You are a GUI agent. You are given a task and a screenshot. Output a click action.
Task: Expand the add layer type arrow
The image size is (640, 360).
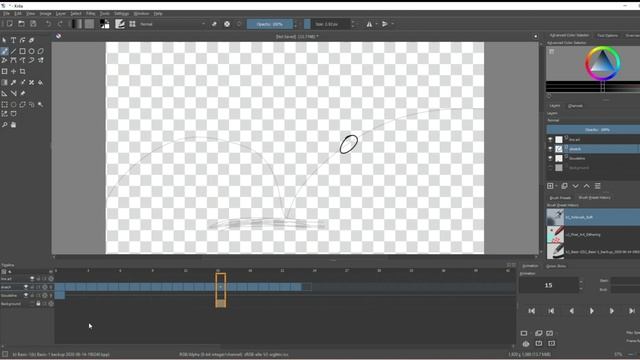[x=556, y=186]
